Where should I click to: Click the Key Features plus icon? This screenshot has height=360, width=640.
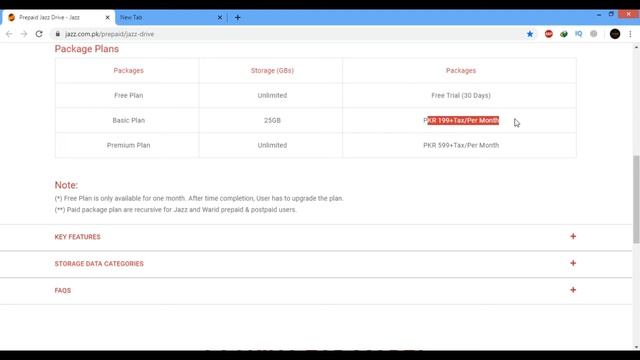[573, 236]
